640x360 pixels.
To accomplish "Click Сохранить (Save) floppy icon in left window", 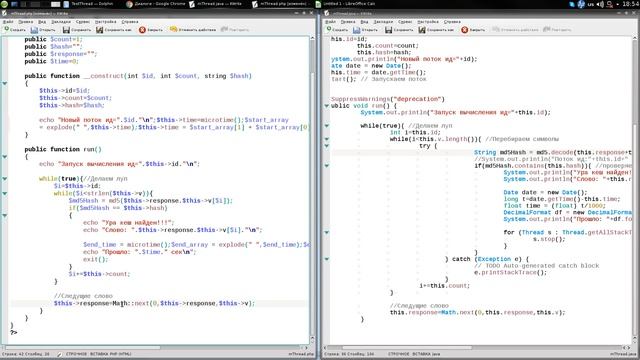I will (x=66, y=30).
